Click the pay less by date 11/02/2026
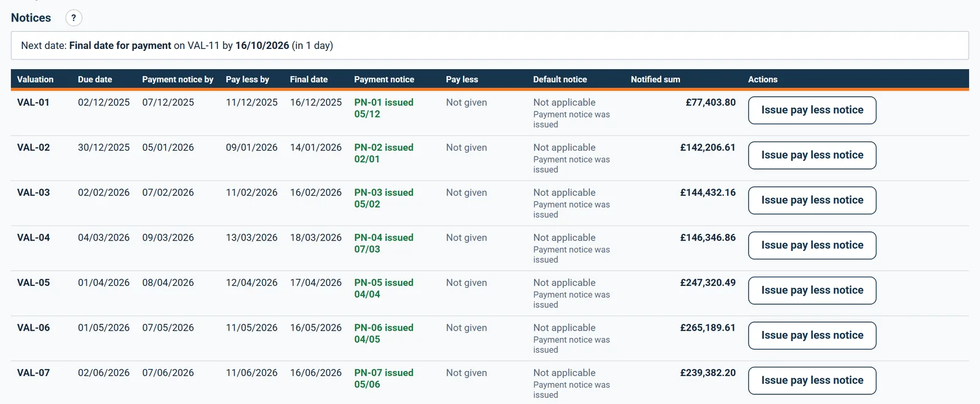 (x=252, y=192)
